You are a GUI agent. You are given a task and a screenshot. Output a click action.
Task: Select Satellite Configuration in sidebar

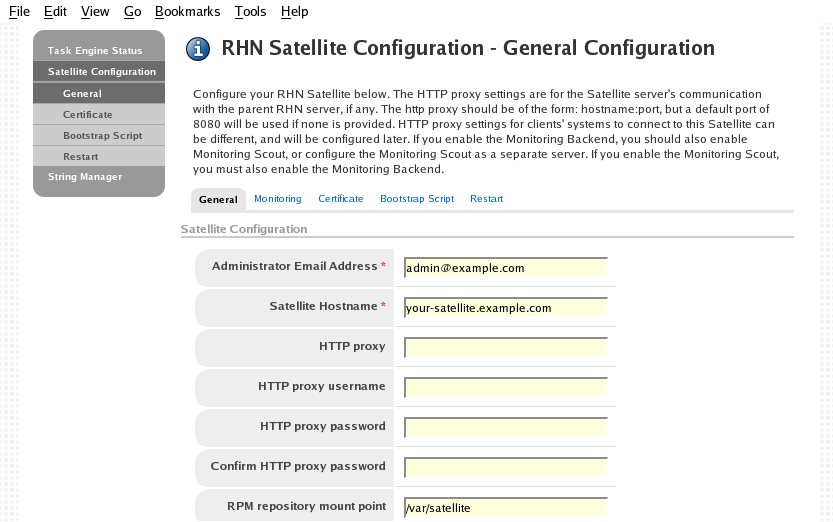[x=101, y=72]
